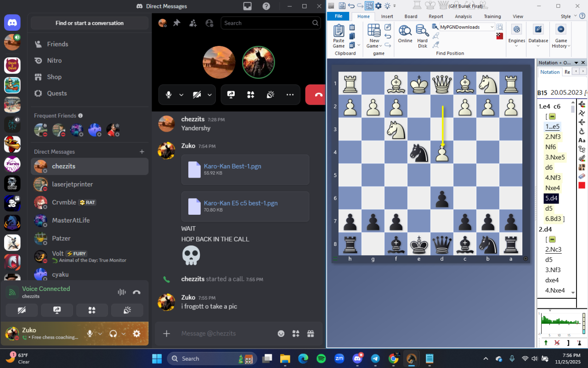The image size is (588, 368).
Task: Send a gift via gift icon
Action: click(x=311, y=334)
